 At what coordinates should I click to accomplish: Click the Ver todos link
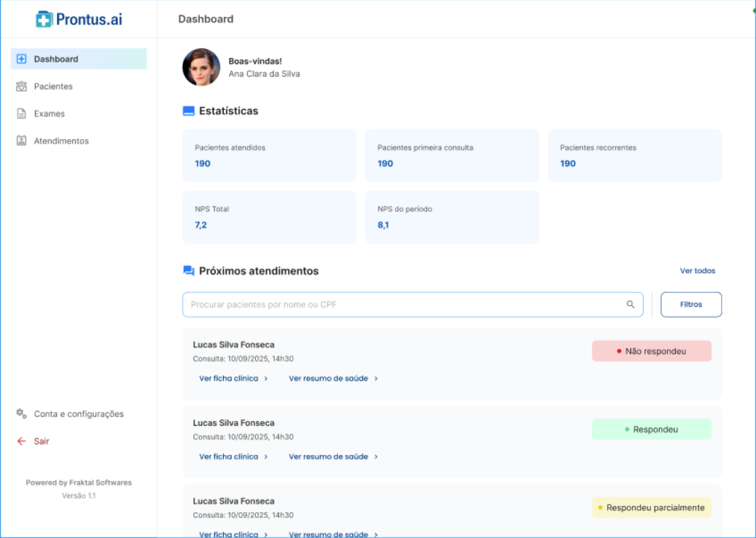click(697, 271)
